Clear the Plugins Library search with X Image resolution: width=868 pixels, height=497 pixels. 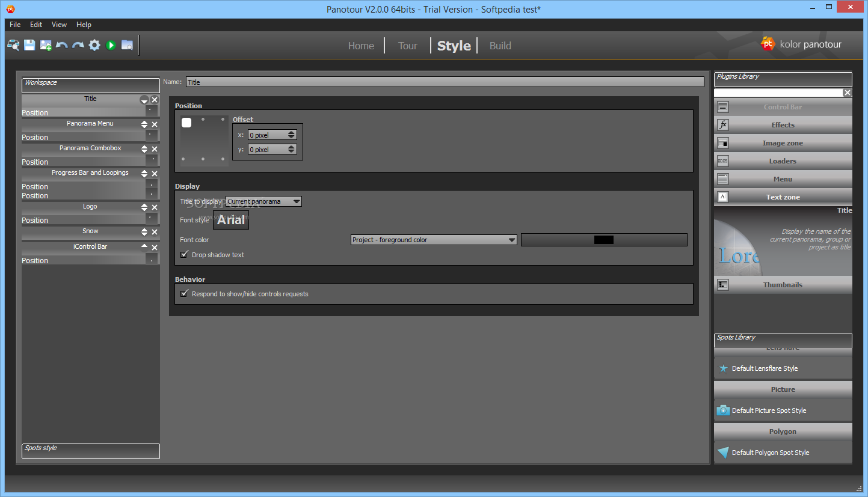(848, 93)
